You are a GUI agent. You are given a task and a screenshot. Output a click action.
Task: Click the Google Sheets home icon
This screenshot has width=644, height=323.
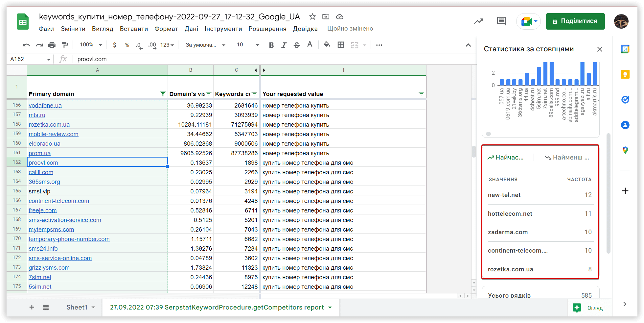[x=23, y=22]
